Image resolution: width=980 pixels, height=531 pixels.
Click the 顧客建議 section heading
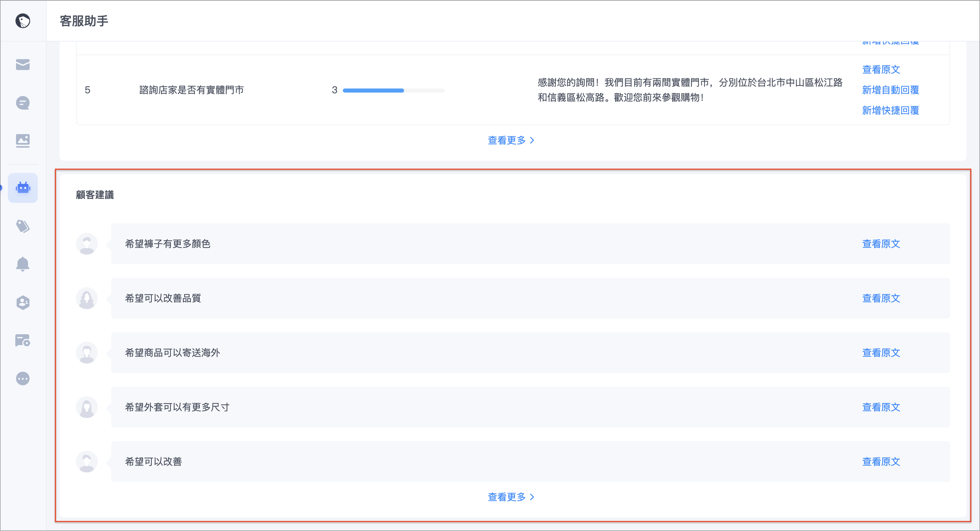point(95,195)
